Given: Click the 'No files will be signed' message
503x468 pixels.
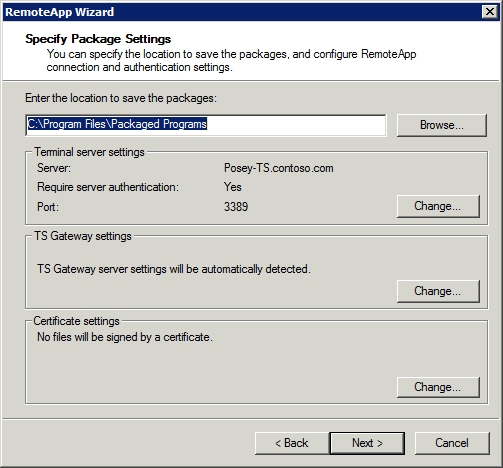Looking at the screenshot, I should (125, 337).
